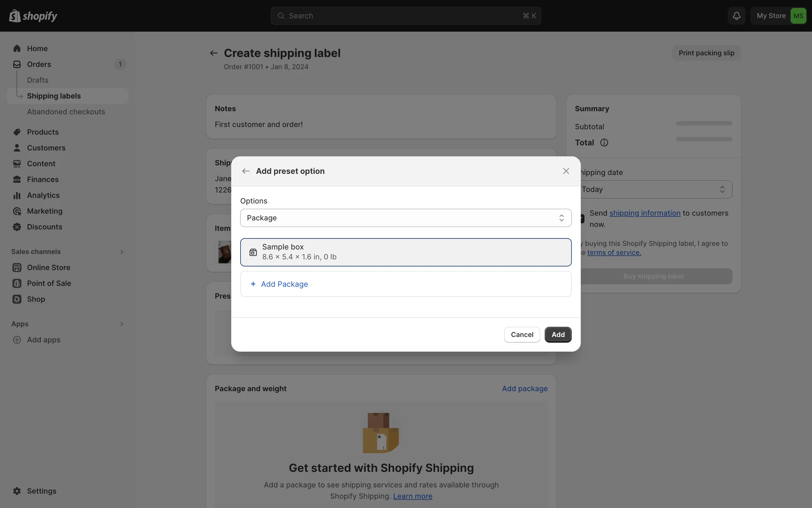Click the Add Package link

(284, 284)
